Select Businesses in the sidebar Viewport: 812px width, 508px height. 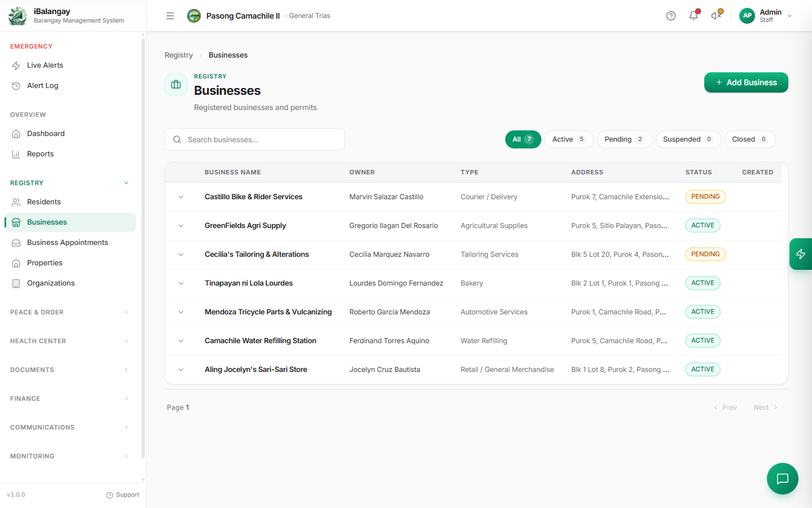pos(70,222)
